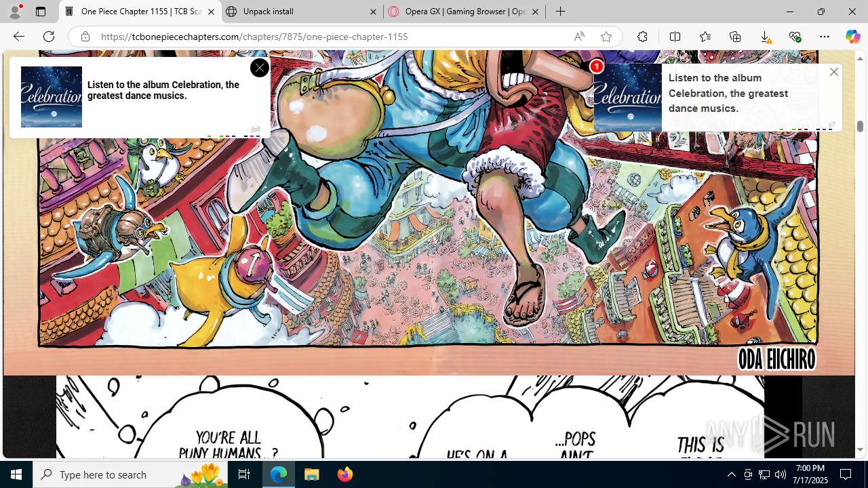Switch to the Opera GX Gaming Browser tab
This screenshot has height=488, width=868.
tap(465, 12)
